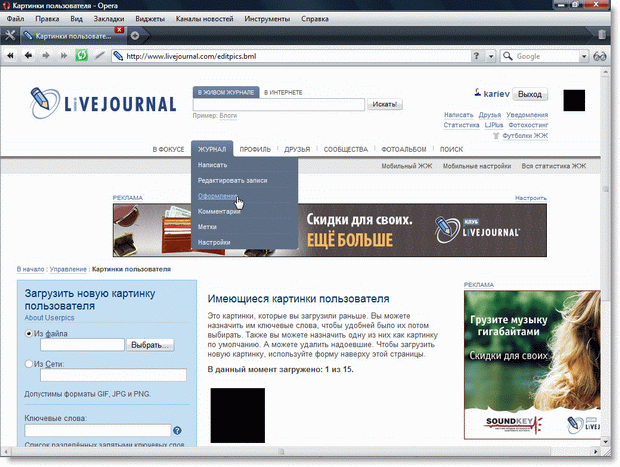Click the Друзья link under username

[x=490, y=115]
